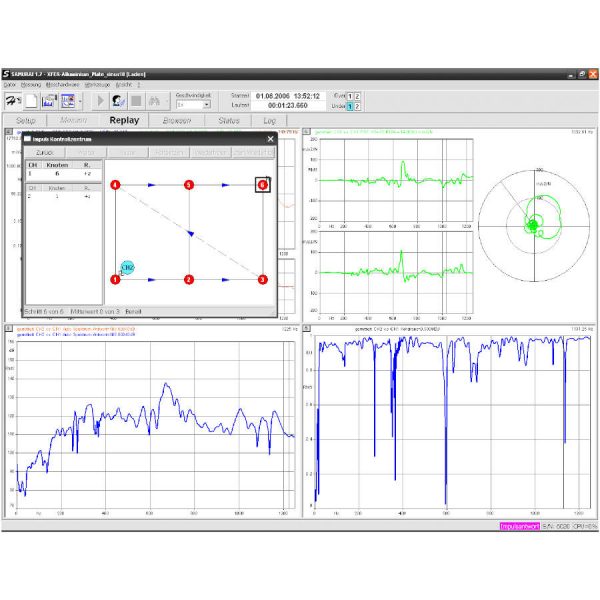This screenshot has height=600, width=600.
Task: Toggle the highlighted Under indicator 1
Action: (350, 106)
